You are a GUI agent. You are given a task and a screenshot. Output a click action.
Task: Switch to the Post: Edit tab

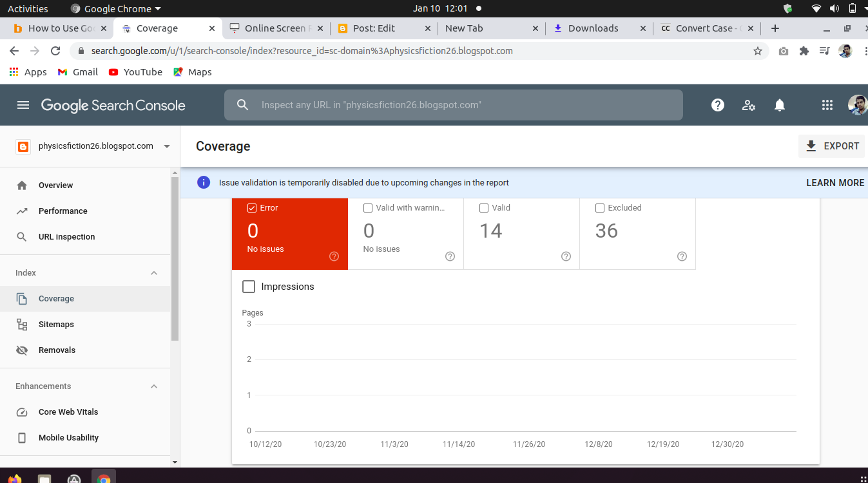pos(384,28)
